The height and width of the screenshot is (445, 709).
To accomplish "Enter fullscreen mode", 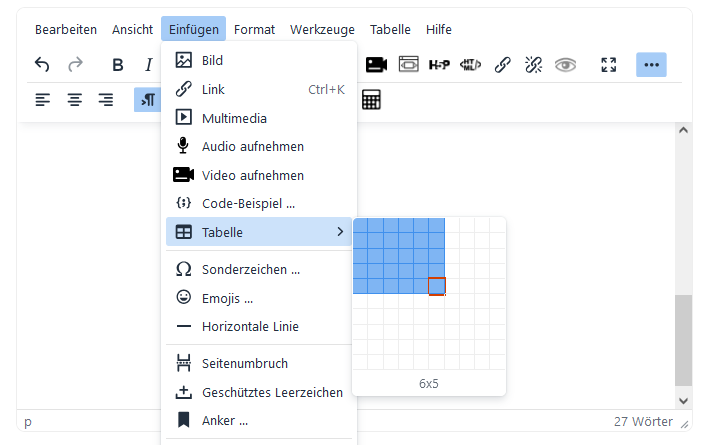I will coord(608,65).
